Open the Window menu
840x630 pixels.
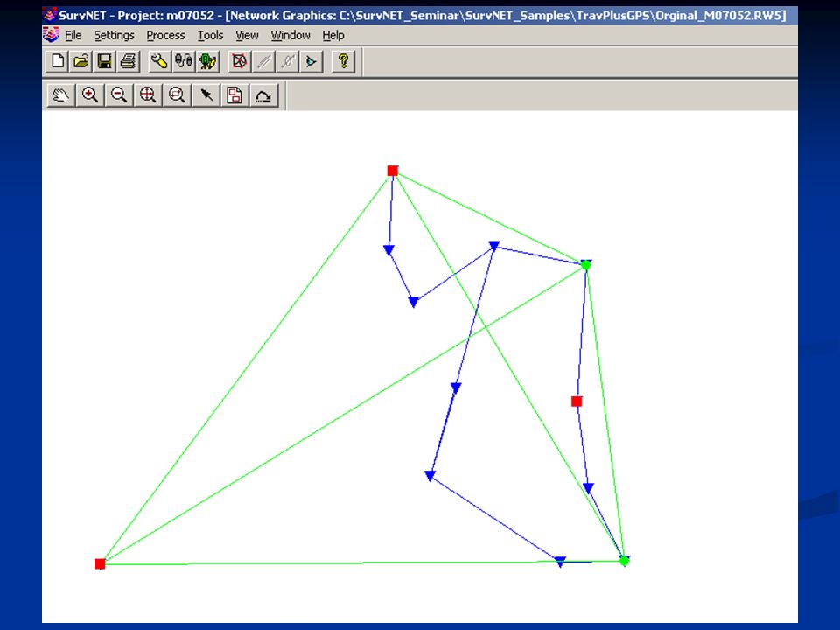coord(290,35)
